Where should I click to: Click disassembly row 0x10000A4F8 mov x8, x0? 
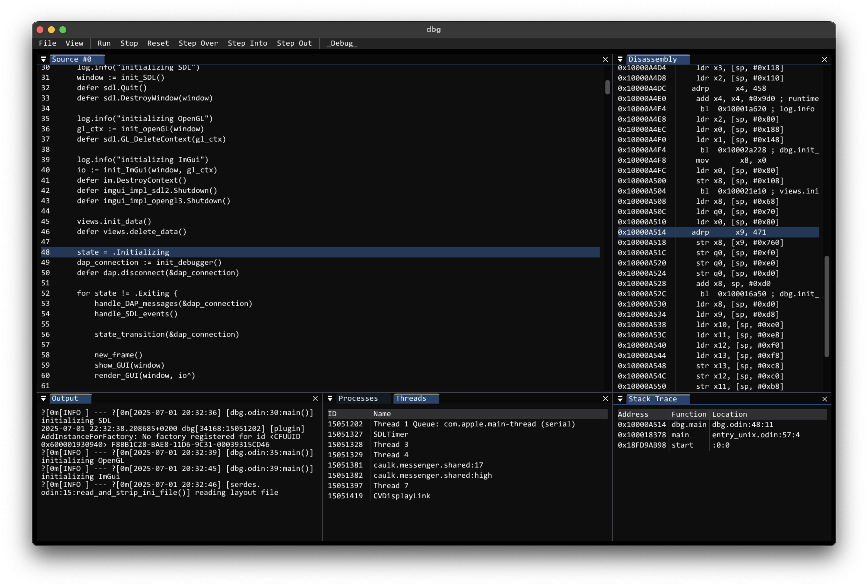pos(718,160)
